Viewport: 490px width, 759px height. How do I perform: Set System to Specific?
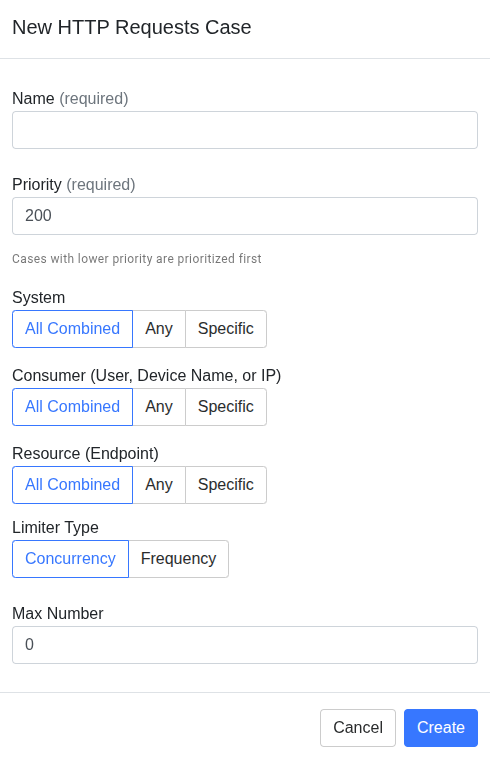pyautogui.click(x=226, y=329)
